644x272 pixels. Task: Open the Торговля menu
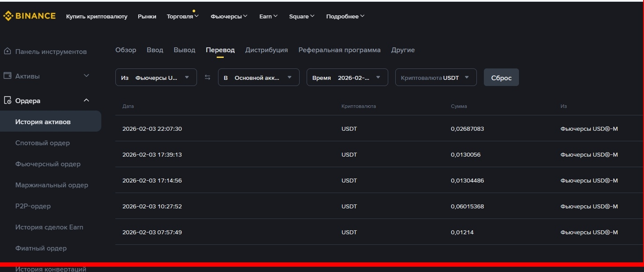pyautogui.click(x=182, y=16)
